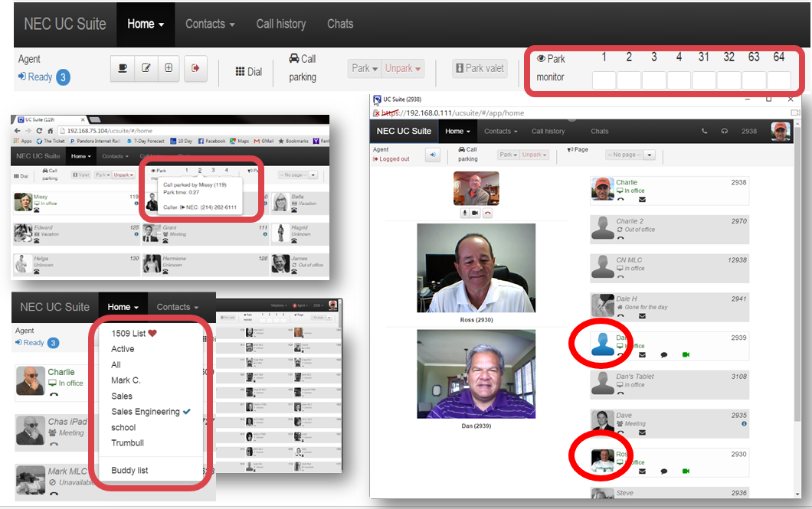Click the agent log in arrow button in 2938 window
812x509 pixels.
click(x=432, y=155)
